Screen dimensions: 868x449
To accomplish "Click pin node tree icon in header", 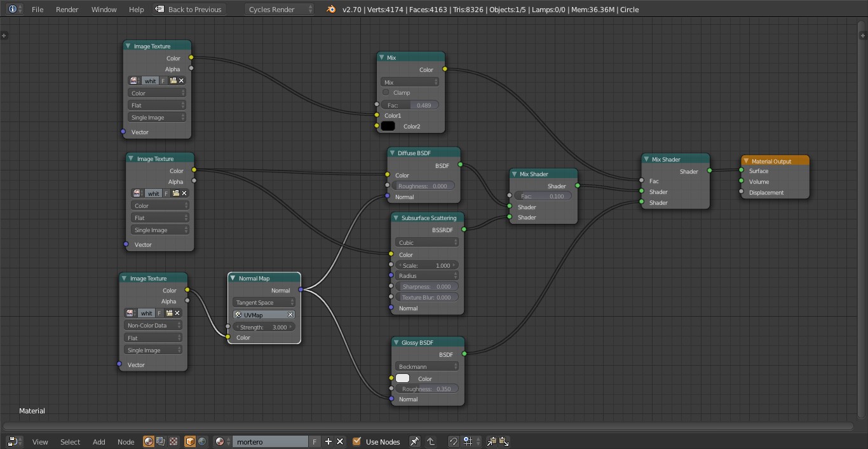I will pyautogui.click(x=414, y=441).
